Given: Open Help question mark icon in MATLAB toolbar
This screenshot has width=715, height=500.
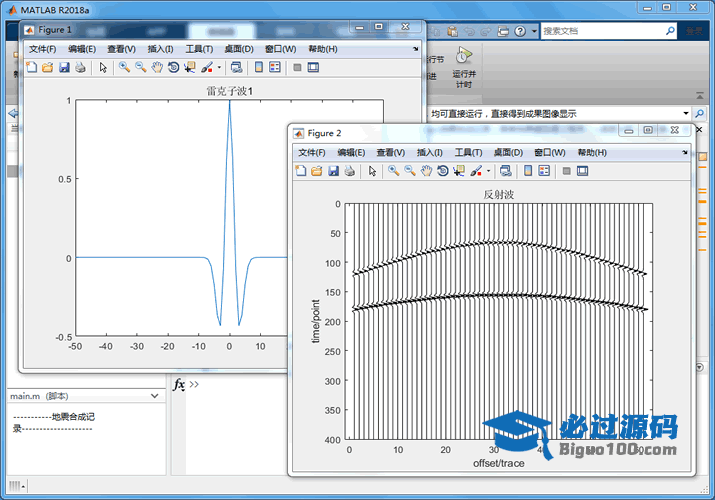Looking at the screenshot, I should [520, 31].
